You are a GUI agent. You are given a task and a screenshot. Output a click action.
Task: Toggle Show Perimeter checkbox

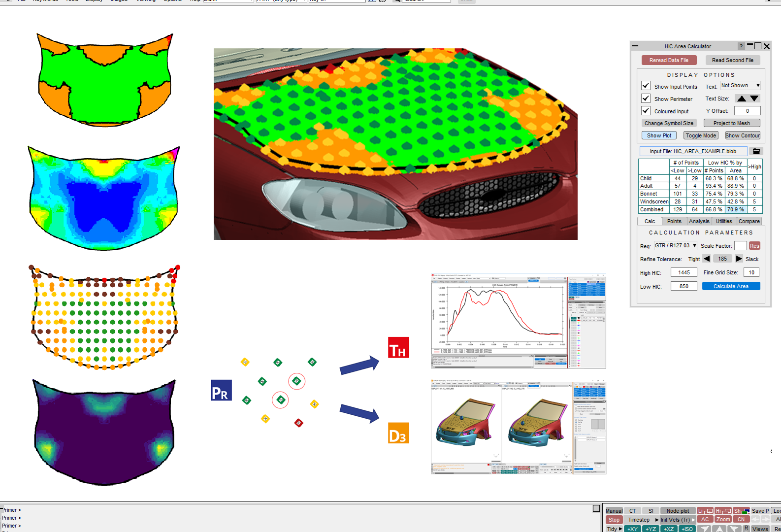(x=646, y=99)
